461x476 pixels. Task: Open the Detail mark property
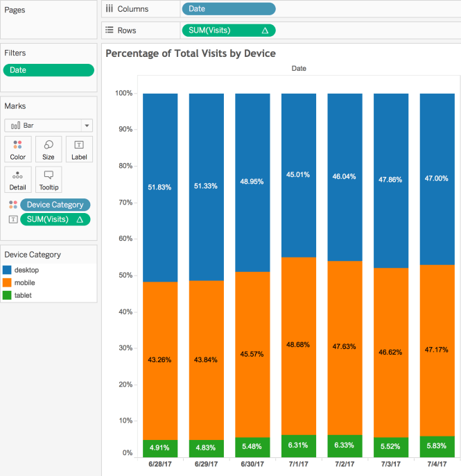pos(18,179)
